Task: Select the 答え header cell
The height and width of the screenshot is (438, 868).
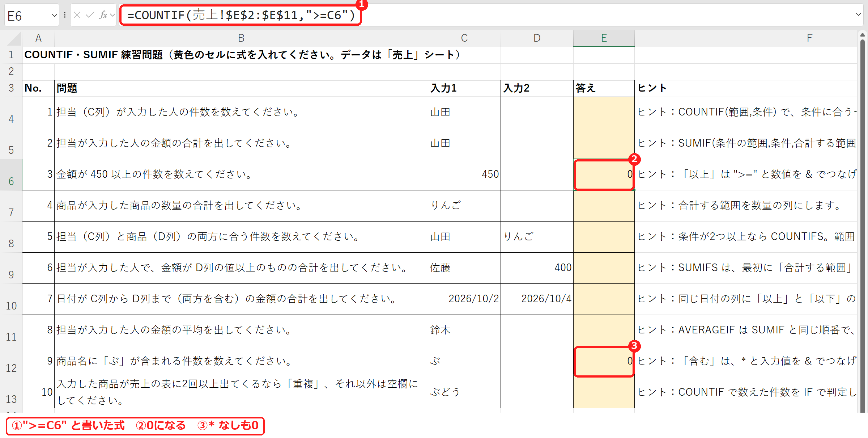Action: [x=604, y=88]
